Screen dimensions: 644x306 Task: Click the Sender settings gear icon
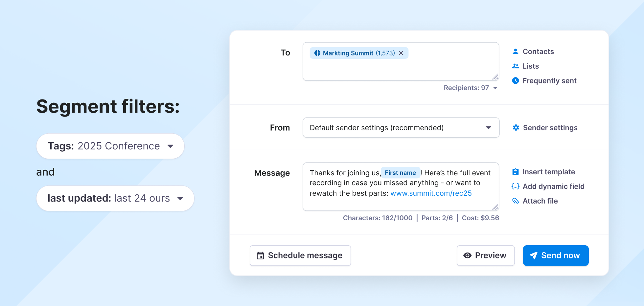[x=516, y=128]
